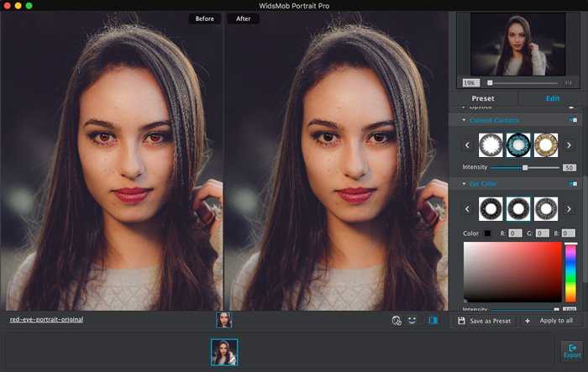The image size is (588, 372).
Task: Click the zoom fit icon right of zoom slider
Action: coord(569,83)
